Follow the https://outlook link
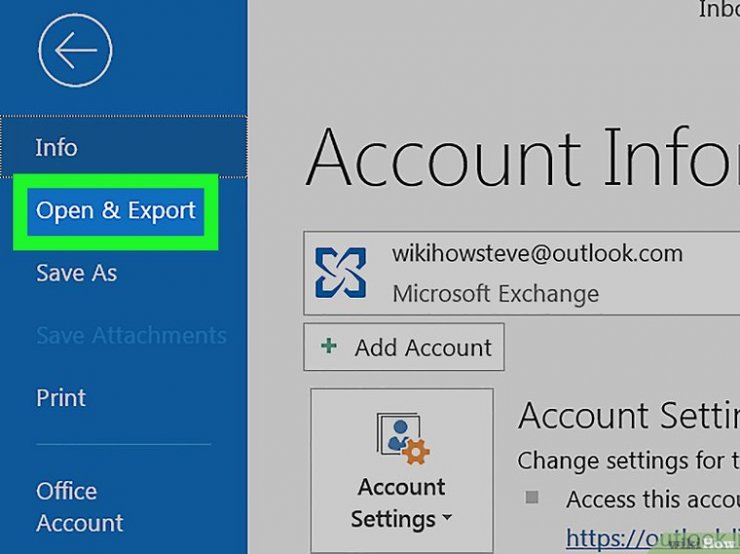 point(653,537)
